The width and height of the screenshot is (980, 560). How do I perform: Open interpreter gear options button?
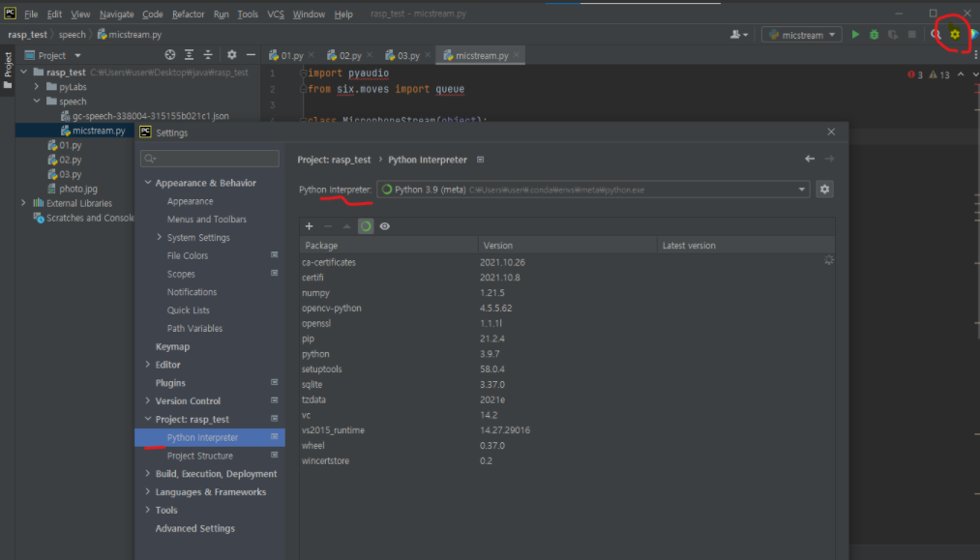click(824, 190)
